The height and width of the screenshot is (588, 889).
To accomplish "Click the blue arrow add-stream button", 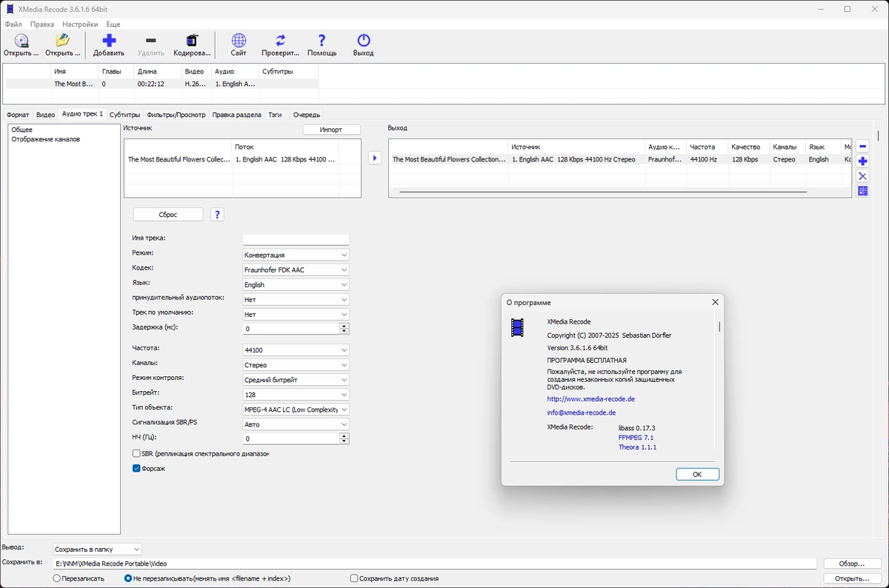I will [375, 158].
